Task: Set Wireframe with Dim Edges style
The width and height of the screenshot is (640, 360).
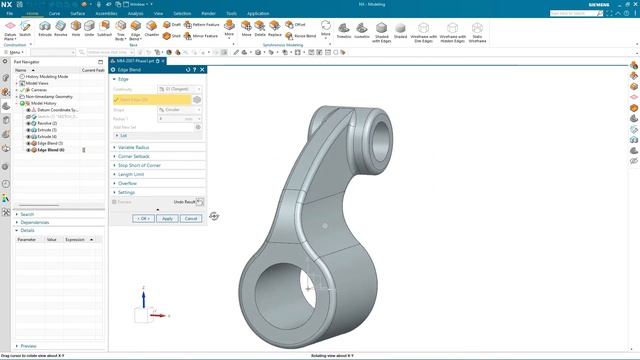Action: (423, 32)
